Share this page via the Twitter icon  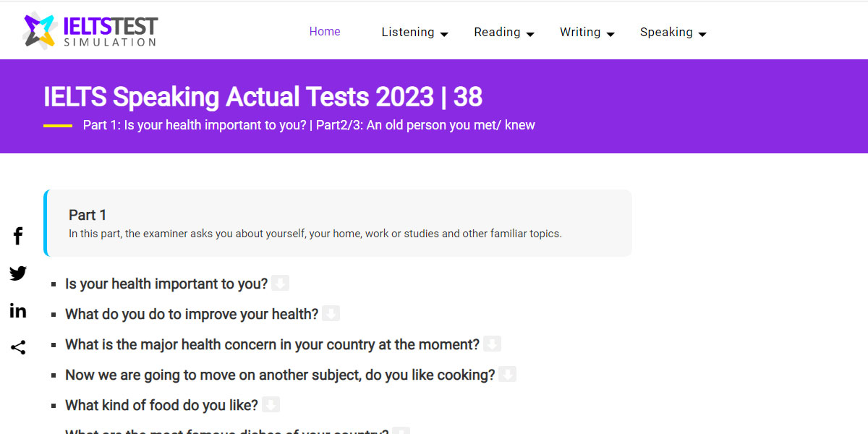(17, 273)
